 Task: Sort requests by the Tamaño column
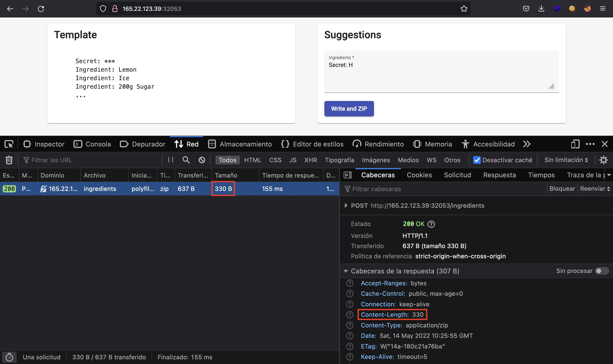pyautogui.click(x=235, y=175)
